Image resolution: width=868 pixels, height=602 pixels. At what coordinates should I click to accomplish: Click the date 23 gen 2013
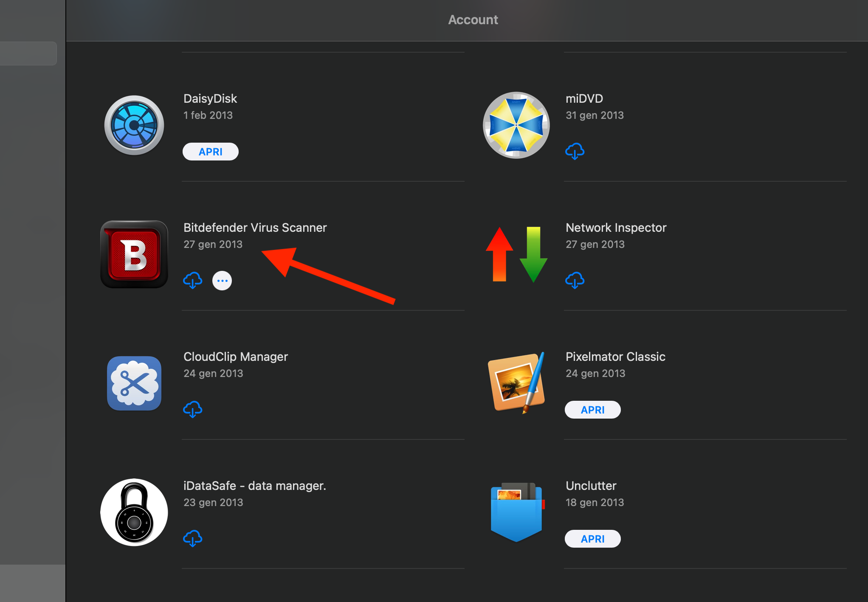pos(213,502)
